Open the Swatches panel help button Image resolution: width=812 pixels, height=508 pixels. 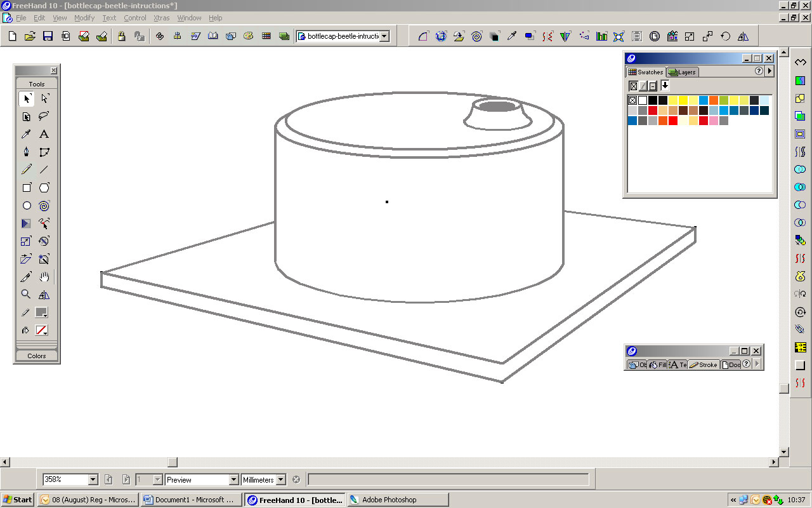point(759,71)
